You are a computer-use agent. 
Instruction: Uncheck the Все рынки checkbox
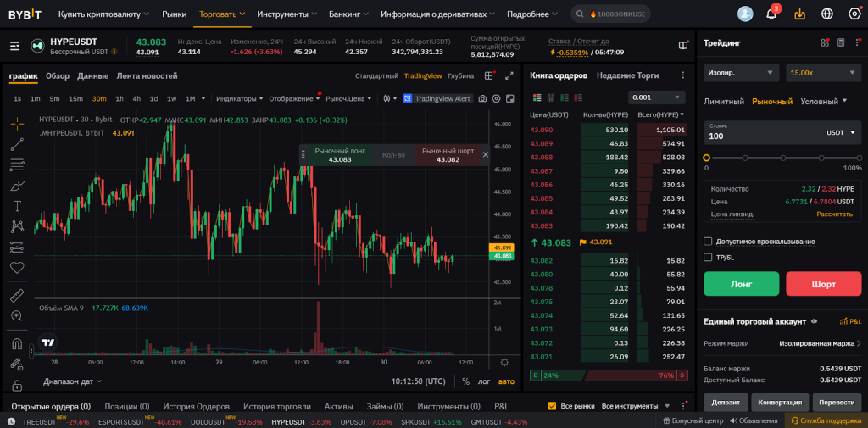553,406
